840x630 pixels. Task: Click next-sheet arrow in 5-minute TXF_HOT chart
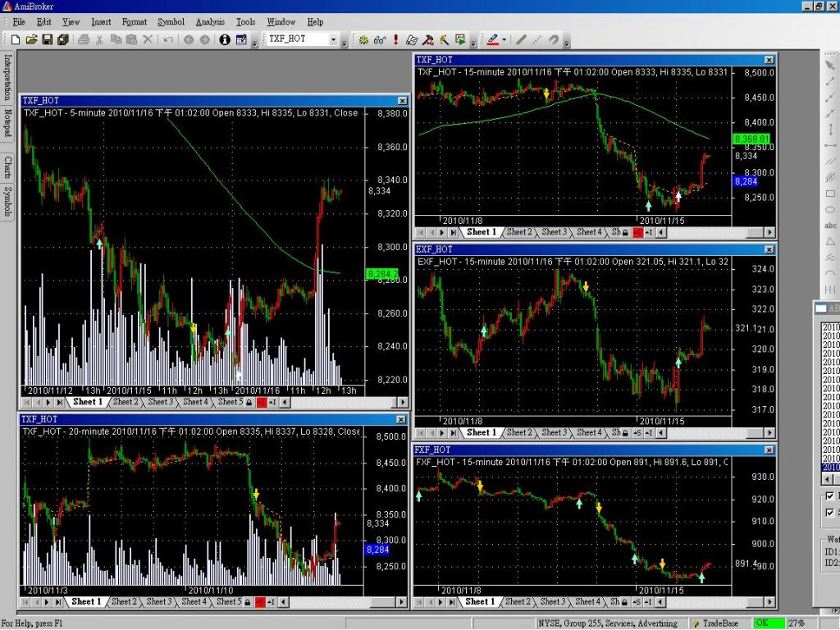(x=48, y=402)
